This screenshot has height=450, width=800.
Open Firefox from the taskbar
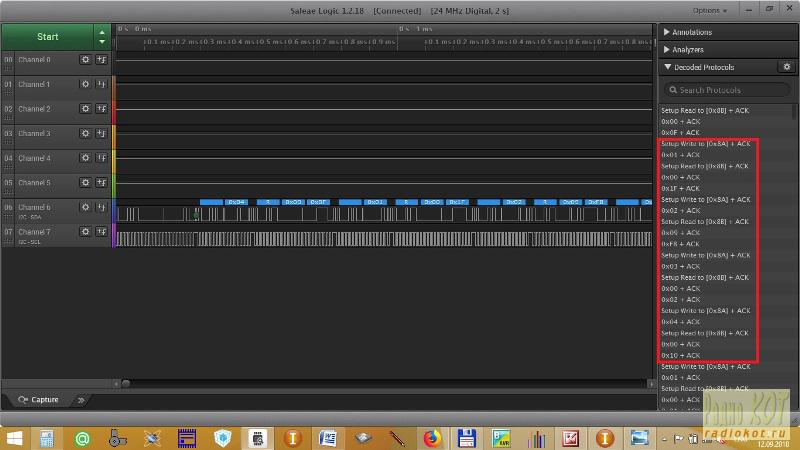(431, 438)
